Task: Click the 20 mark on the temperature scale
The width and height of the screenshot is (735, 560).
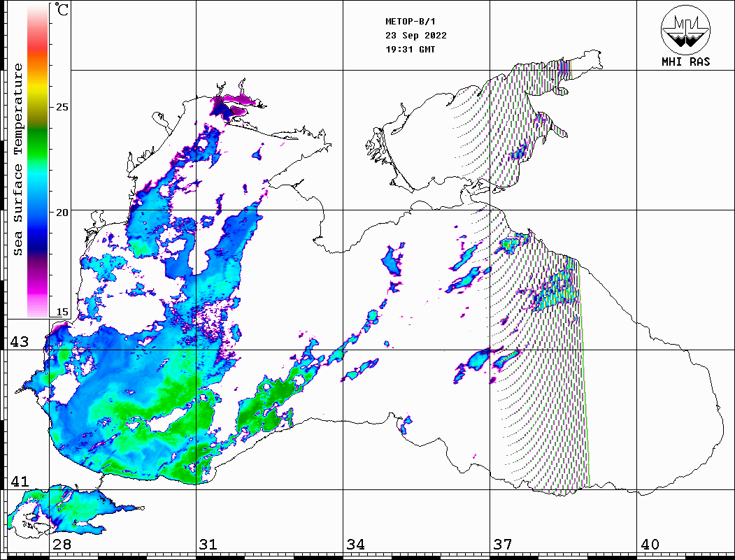Action: coord(62,213)
